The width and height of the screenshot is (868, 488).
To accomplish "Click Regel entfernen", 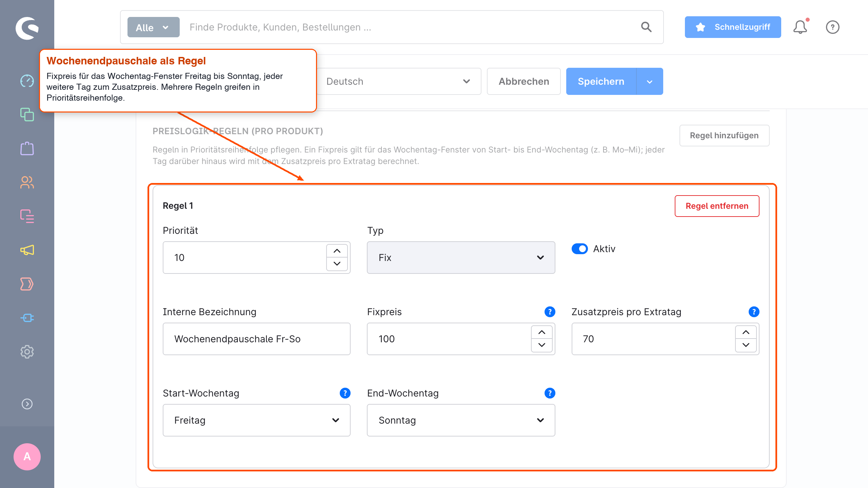I will tap(717, 206).
